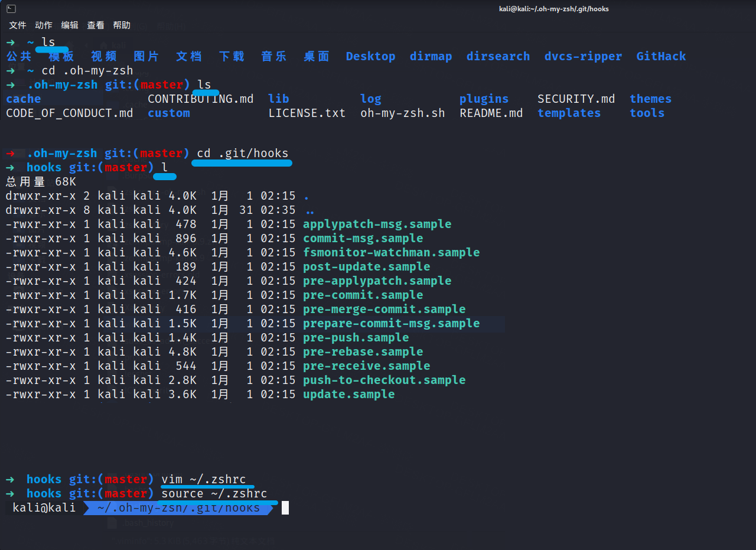Image resolution: width=756 pixels, height=550 pixels.
Task: Click the kali@kali prompt segment
Action: (44, 507)
